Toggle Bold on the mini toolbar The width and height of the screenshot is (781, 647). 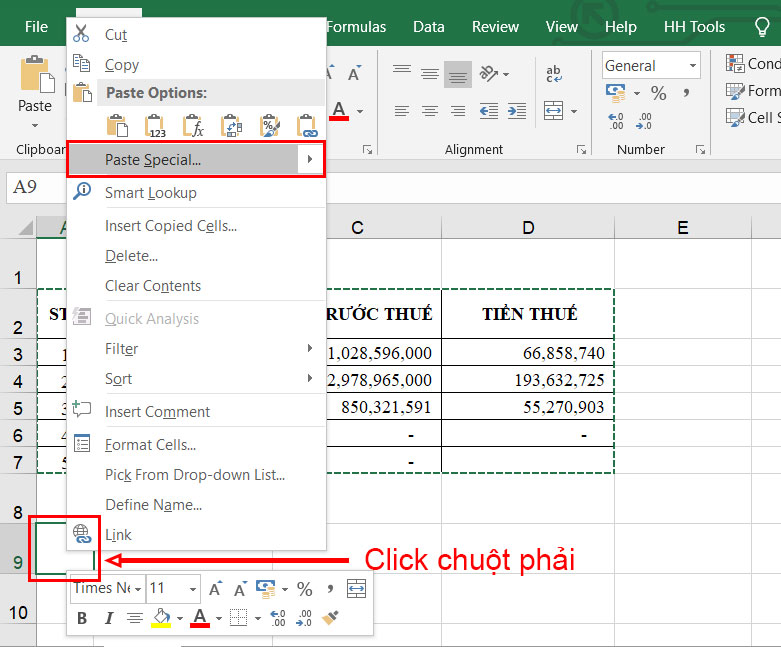pyautogui.click(x=82, y=618)
